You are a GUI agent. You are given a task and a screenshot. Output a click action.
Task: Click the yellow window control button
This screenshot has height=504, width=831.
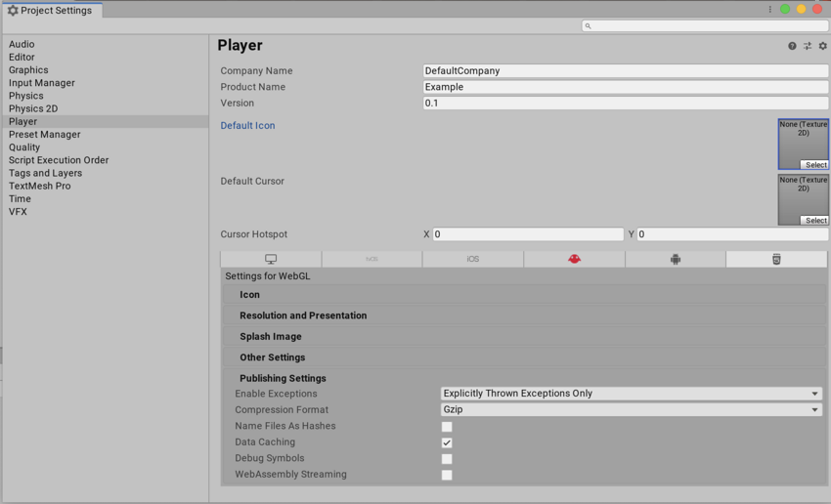point(801,9)
